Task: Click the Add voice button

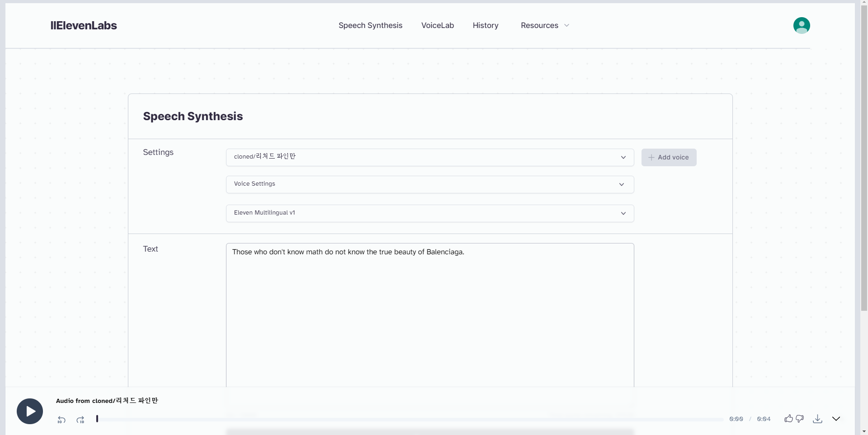Action: click(x=669, y=157)
